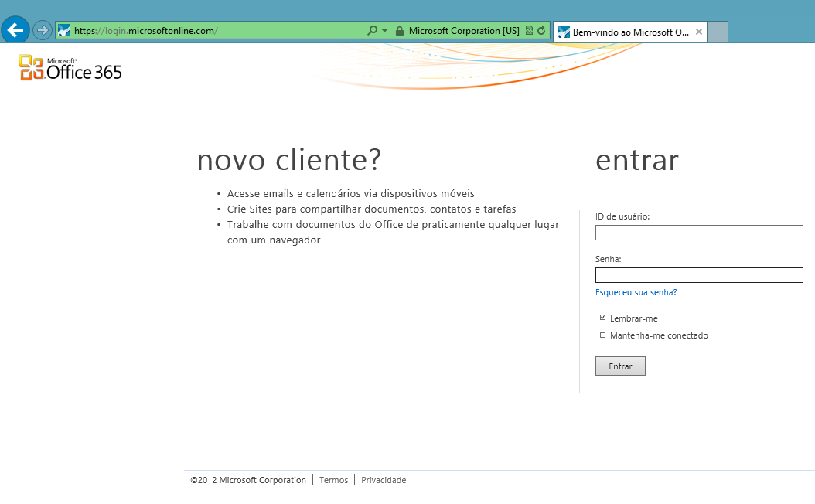The image size is (815, 504).
Task: Enable the 'Mantenha-me conectado' checkbox
Action: click(x=603, y=335)
